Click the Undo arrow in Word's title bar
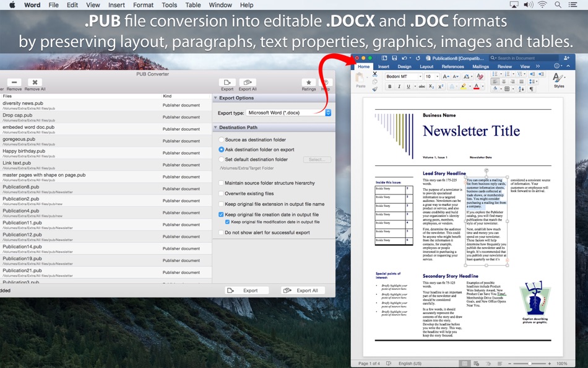 pos(404,58)
